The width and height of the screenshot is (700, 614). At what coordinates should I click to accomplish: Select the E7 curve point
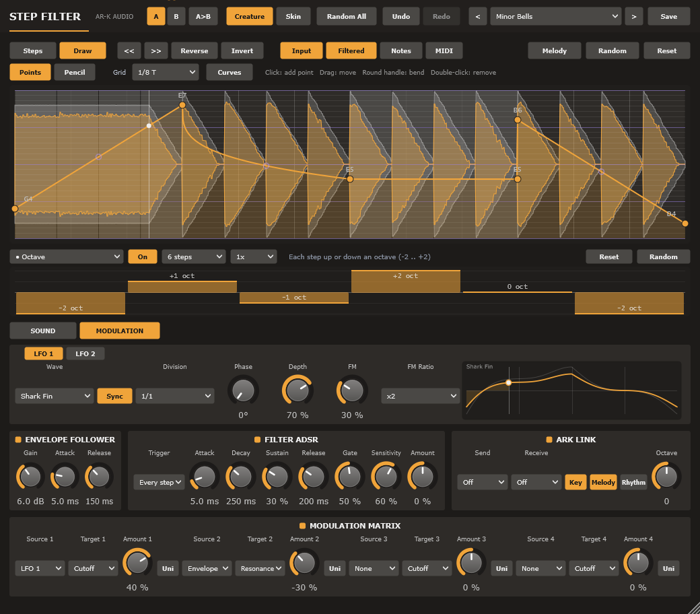(x=182, y=105)
